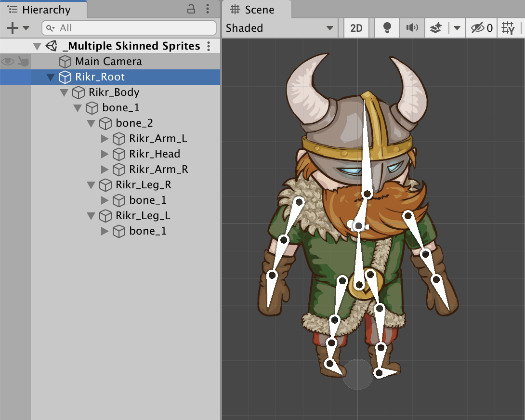Toggle hidden objects visibility eye with count
The width and height of the screenshot is (525, 420).
482,28
